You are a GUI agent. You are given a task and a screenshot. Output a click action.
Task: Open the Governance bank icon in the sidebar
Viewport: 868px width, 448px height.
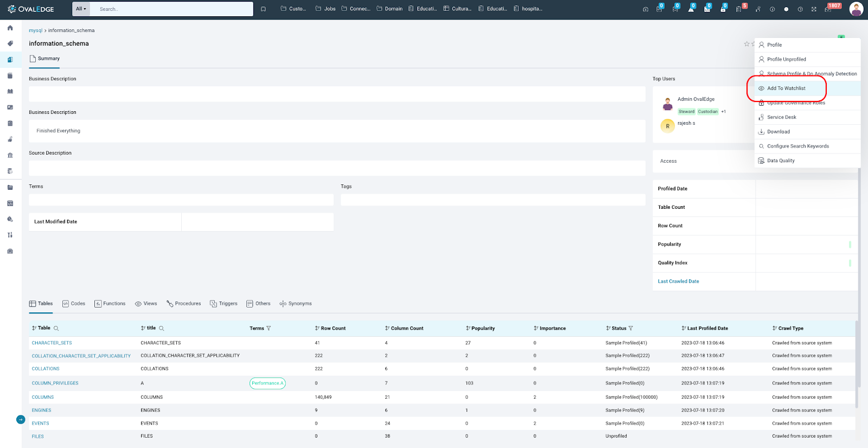(10, 155)
